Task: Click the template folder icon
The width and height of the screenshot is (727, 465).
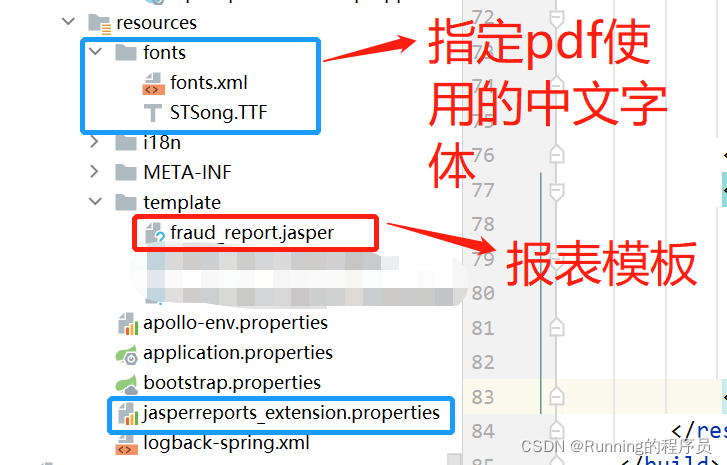Action: click(126, 203)
